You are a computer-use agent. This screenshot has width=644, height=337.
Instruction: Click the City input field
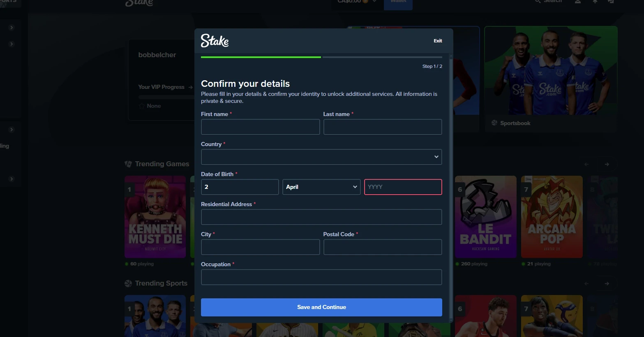[260, 247]
